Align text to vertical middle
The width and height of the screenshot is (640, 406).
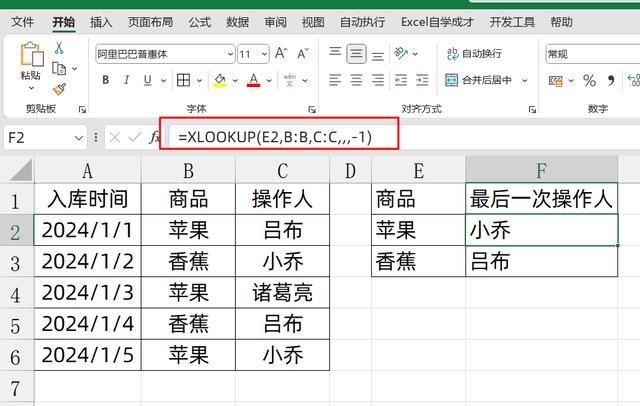356,53
